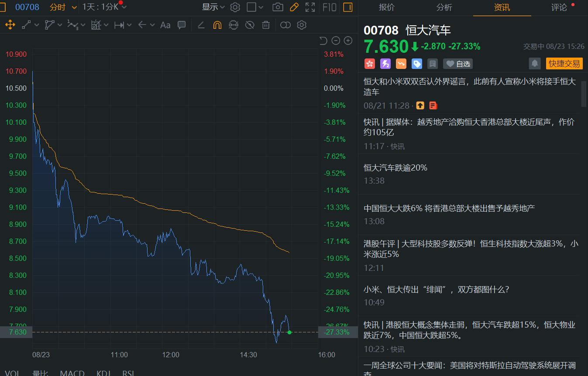Select the comment bubble annotation tool
Screen dimensions: 588x376
tap(182, 25)
